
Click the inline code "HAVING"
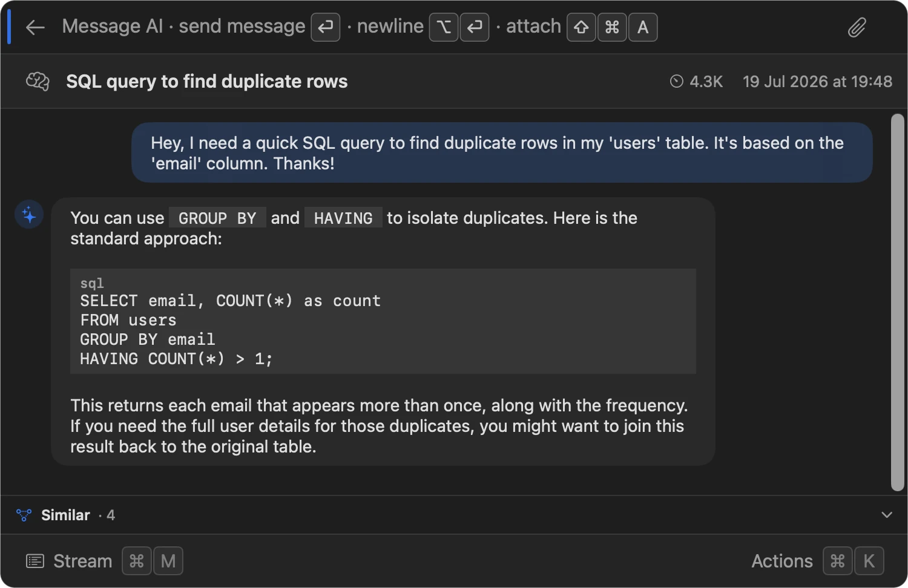click(x=343, y=218)
